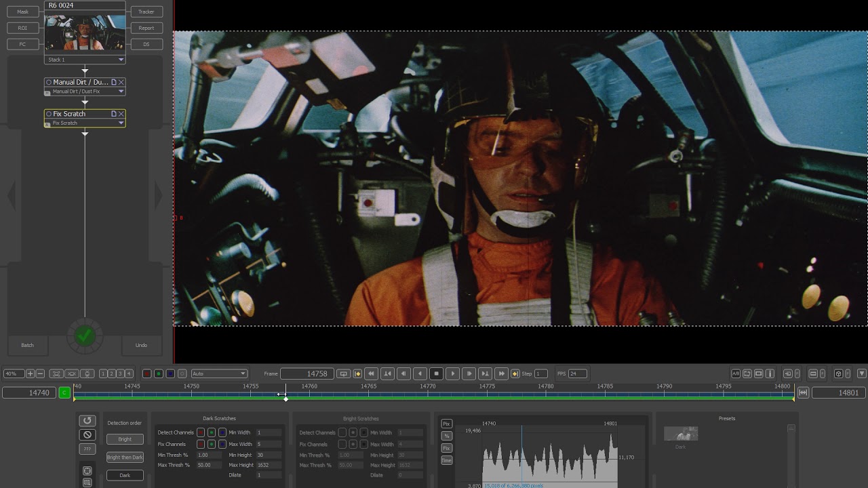This screenshot has height=488, width=868.
Task: Open the Report panel
Action: (146, 28)
